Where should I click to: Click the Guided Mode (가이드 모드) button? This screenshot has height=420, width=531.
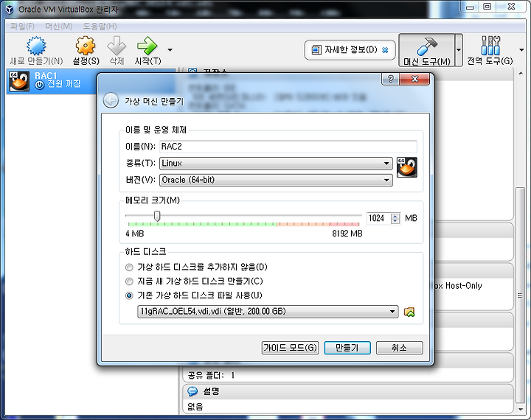291,348
